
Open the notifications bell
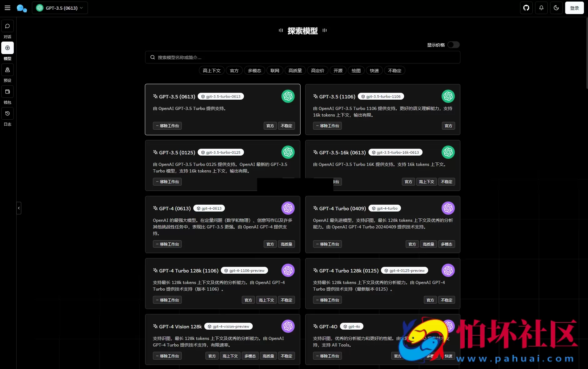coord(541,8)
